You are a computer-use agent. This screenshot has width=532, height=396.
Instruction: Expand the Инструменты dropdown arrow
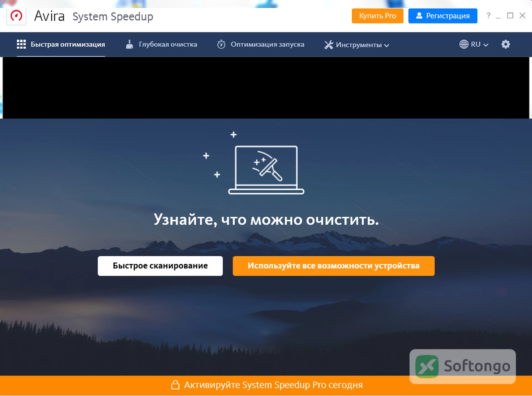387,45
